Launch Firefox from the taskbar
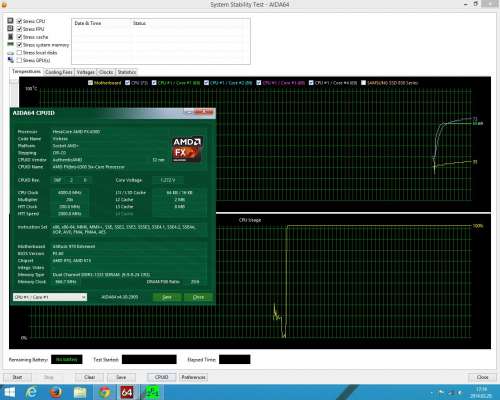Image resolution: width=500 pixels, height=400 pixels. point(56,392)
